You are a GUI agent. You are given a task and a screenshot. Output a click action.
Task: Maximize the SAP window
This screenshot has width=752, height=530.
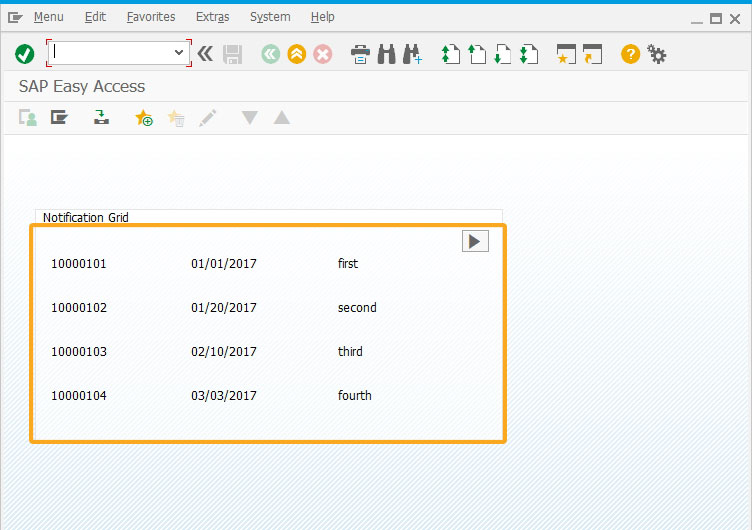[x=716, y=19]
